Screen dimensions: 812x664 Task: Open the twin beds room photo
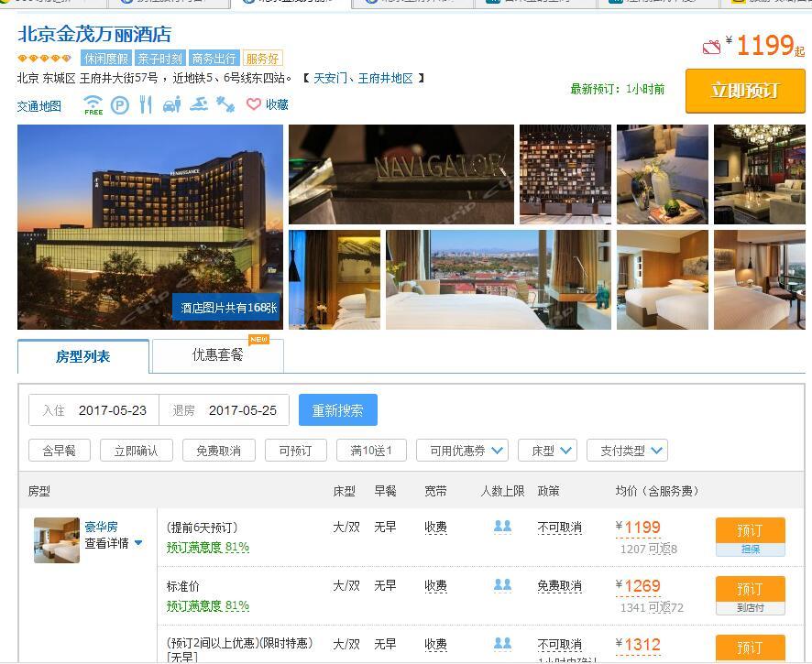pos(663,280)
